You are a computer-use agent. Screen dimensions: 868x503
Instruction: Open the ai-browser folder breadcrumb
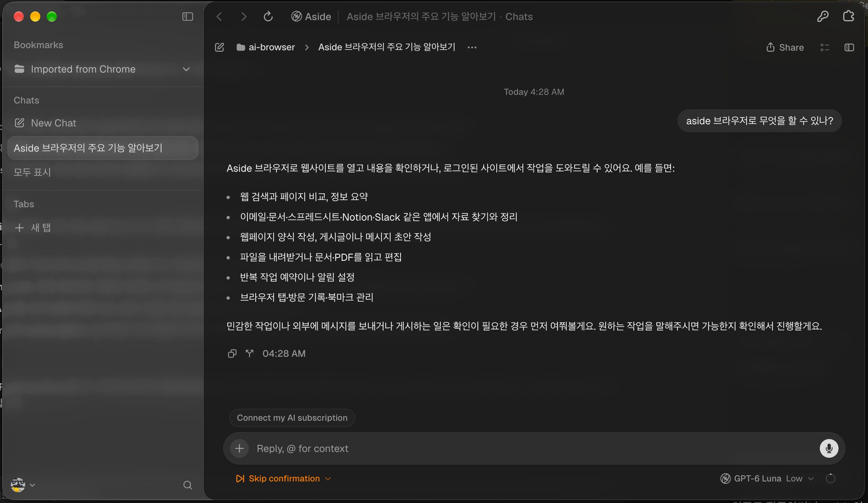click(266, 47)
